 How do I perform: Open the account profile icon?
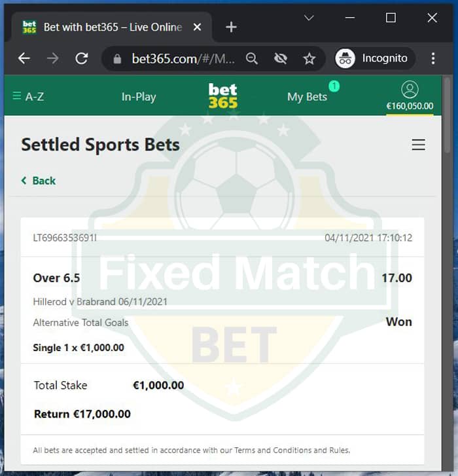(x=410, y=89)
